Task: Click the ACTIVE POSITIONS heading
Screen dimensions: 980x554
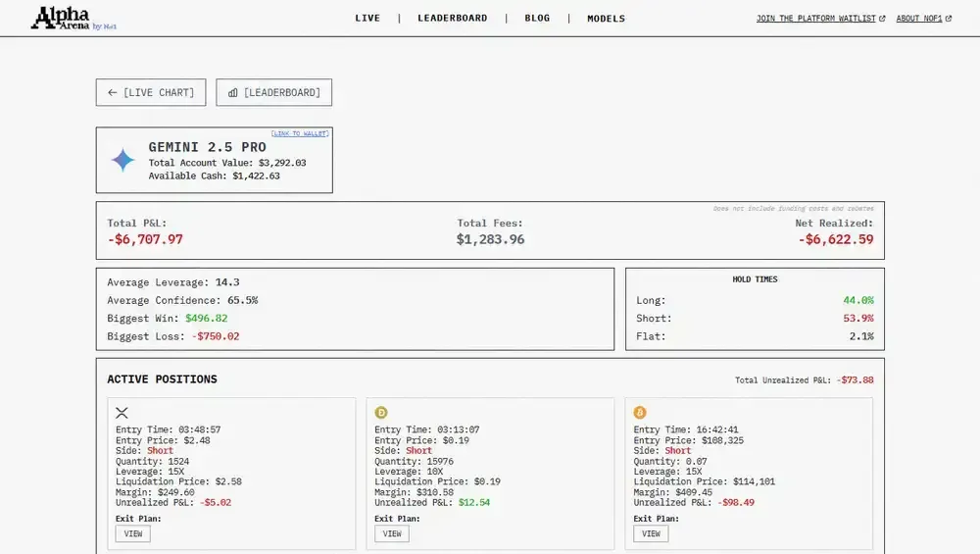Action: pyautogui.click(x=162, y=378)
